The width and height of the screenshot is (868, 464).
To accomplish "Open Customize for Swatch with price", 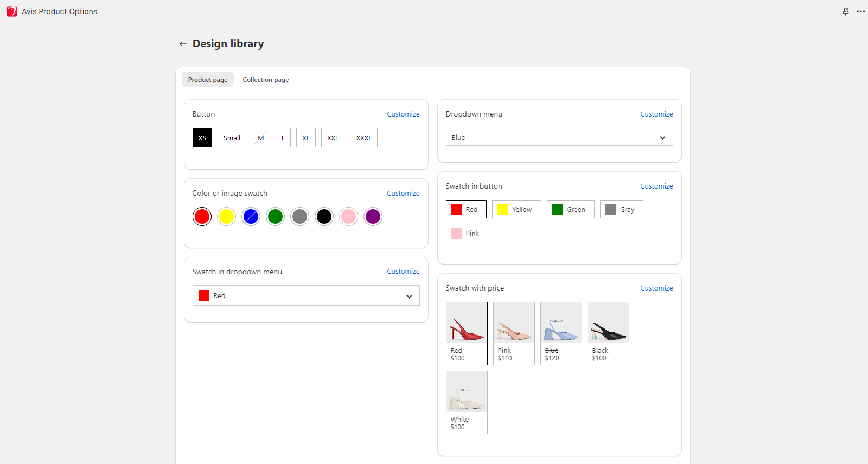I will point(656,288).
